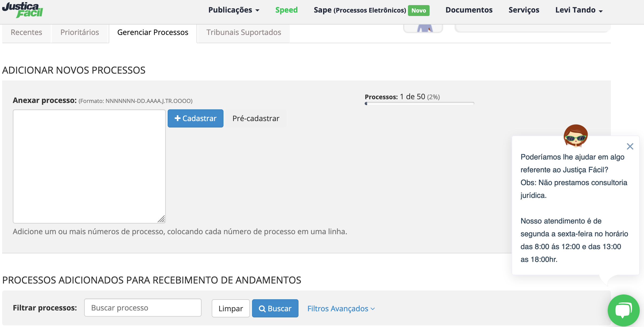Open the Prioritários tab

[x=80, y=32]
